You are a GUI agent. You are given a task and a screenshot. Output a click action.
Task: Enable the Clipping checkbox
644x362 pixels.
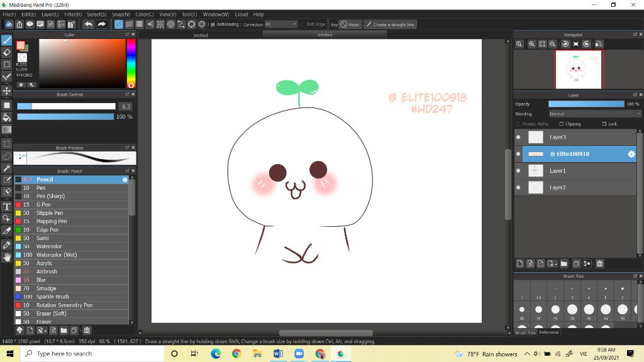[562, 124]
